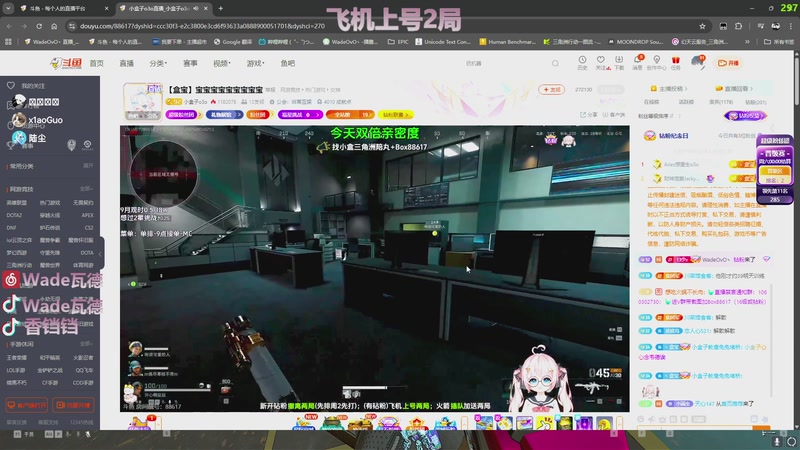Bookmark this page with the star icon
This screenshot has height=450, width=800.
[x=702, y=26]
